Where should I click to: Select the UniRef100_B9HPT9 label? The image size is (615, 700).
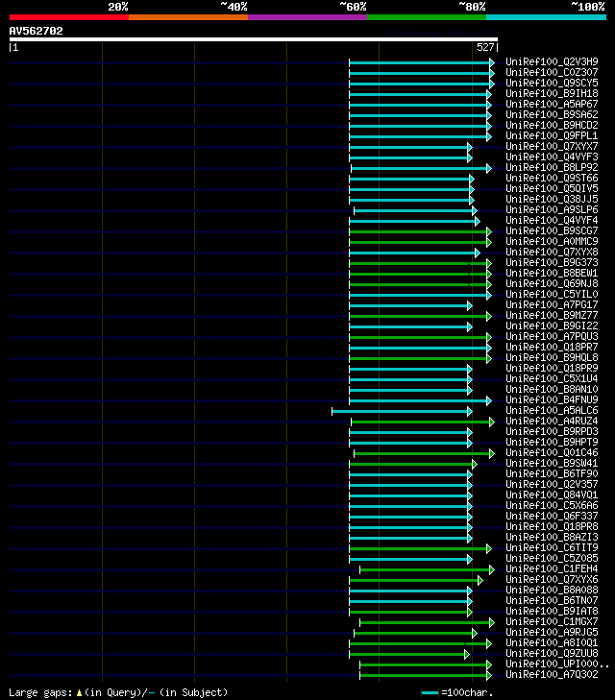click(552, 442)
